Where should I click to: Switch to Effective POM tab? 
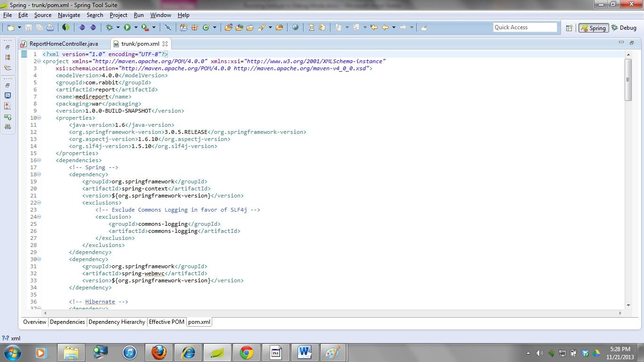(167, 322)
